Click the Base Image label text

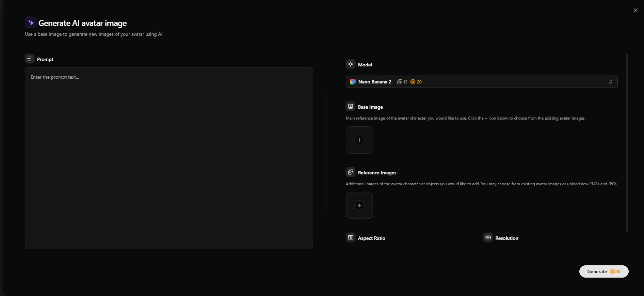[370, 107]
